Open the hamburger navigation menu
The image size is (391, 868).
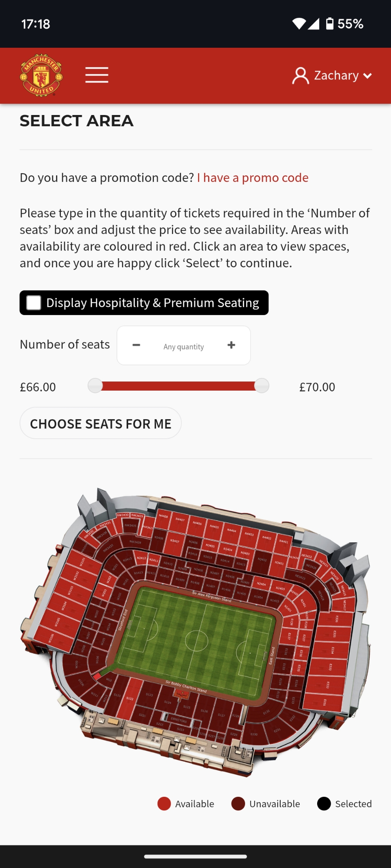click(x=96, y=75)
